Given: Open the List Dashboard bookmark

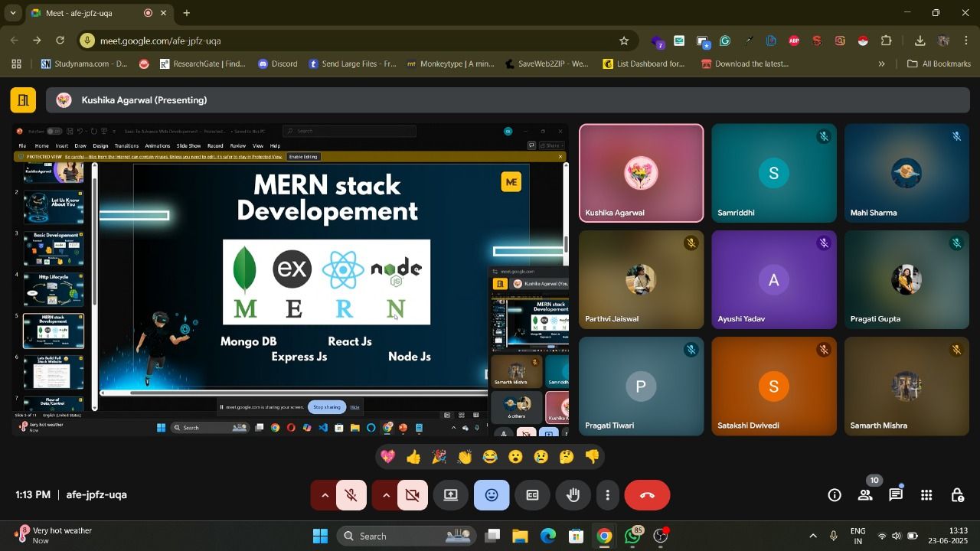Looking at the screenshot, I should tap(645, 64).
